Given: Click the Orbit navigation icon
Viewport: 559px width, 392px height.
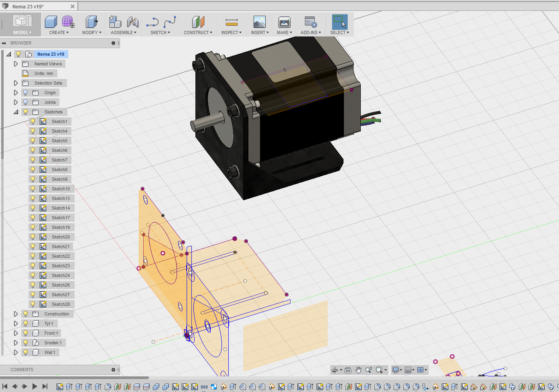Looking at the screenshot, I should (334, 370).
